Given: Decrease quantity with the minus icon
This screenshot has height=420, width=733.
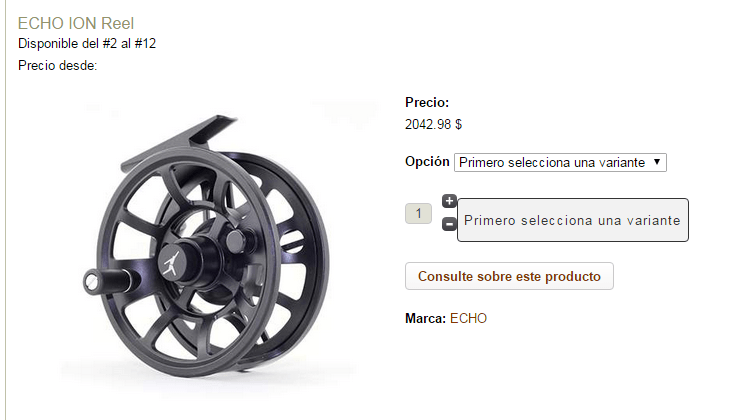Looking at the screenshot, I should pyautogui.click(x=449, y=224).
